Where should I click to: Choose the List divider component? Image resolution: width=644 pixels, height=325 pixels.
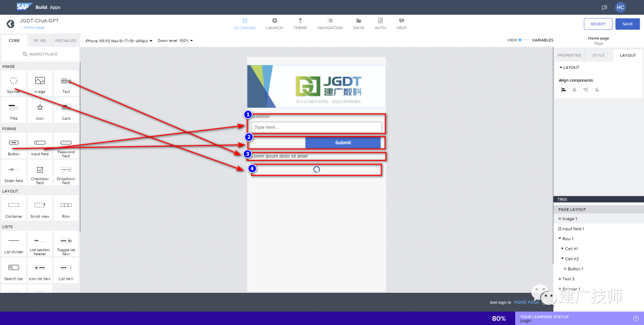(14, 244)
